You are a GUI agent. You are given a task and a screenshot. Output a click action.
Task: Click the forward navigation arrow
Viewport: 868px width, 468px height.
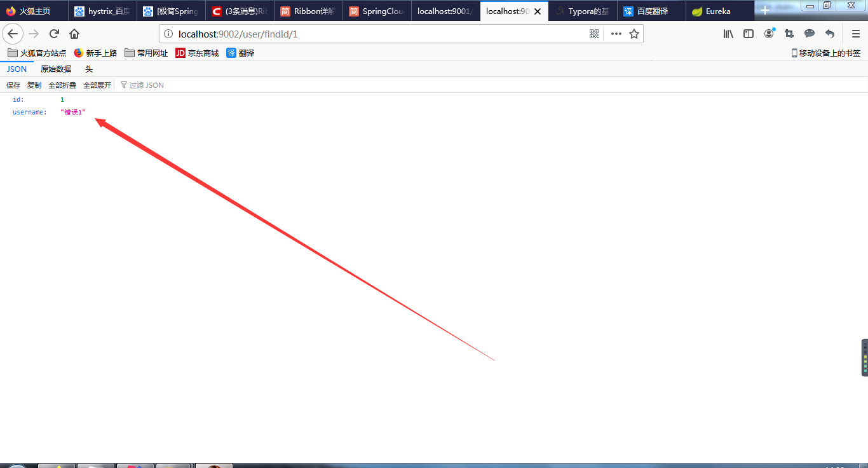coord(34,34)
